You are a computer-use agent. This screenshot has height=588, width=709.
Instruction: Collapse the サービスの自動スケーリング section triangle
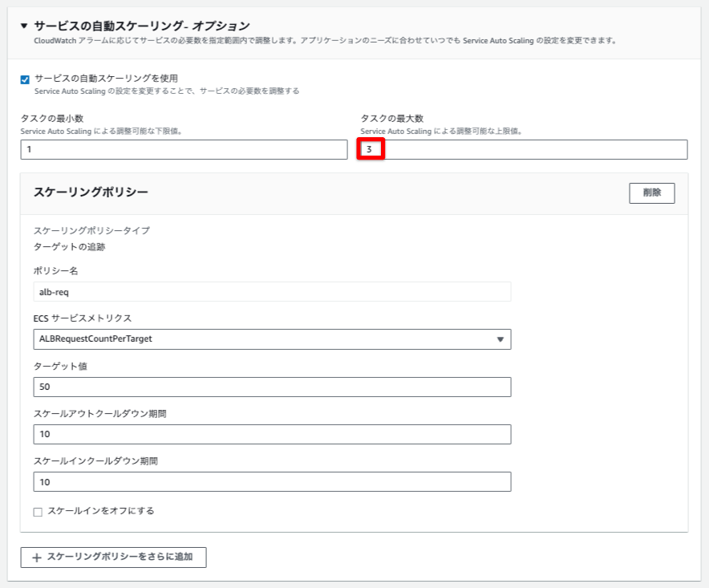tap(24, 26)
